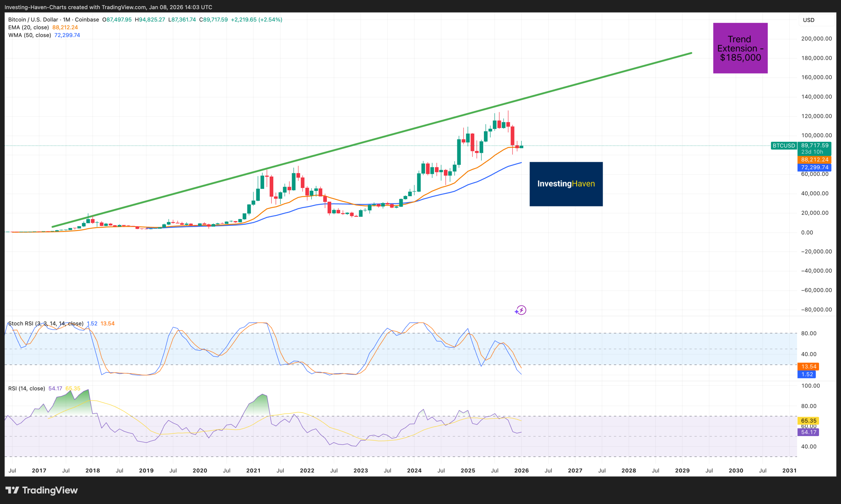Toggle visibility of the WMA (50, close) indicator
Screen dimensions: 841x504
[x=29, y=35]
